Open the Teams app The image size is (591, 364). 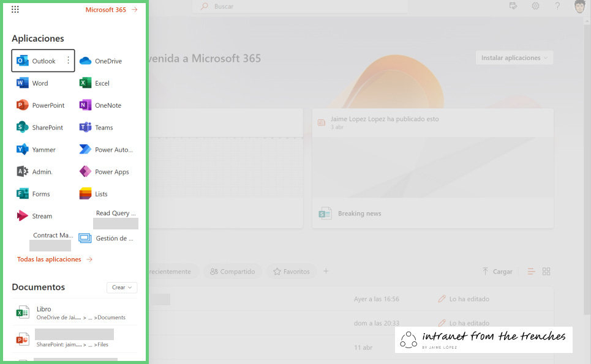click(x=96, y=128)
